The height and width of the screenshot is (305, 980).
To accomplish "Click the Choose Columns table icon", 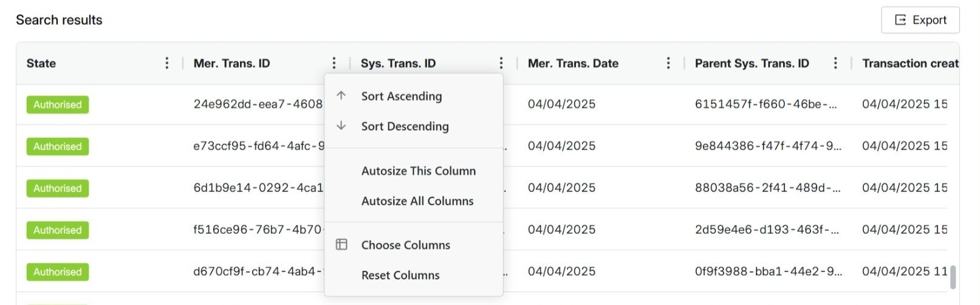I will click(x=341, y=244).
